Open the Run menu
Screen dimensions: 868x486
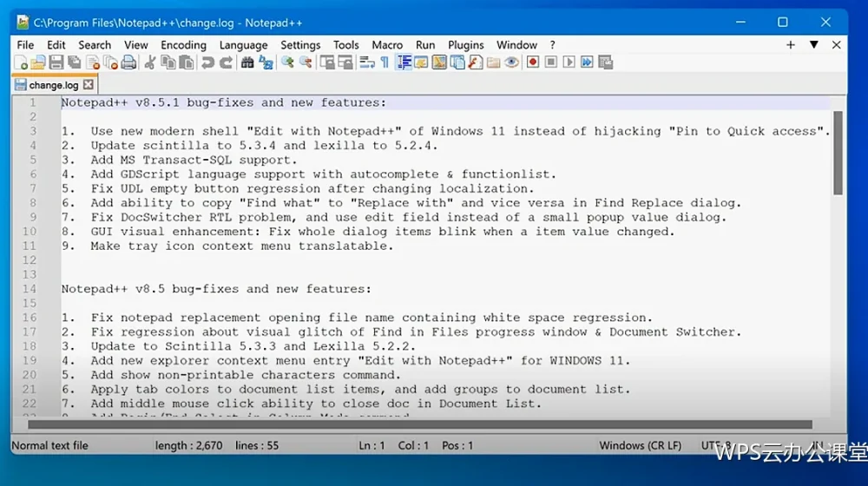(425, 45)
